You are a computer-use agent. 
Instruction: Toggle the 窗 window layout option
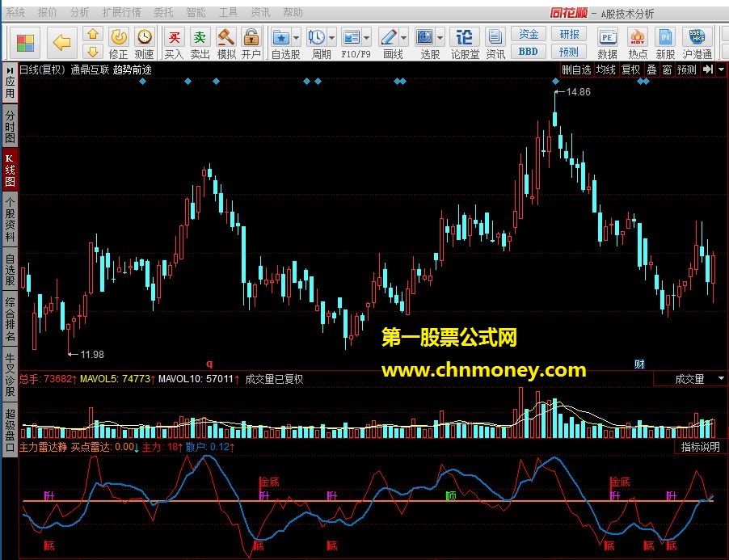(667, 69)
